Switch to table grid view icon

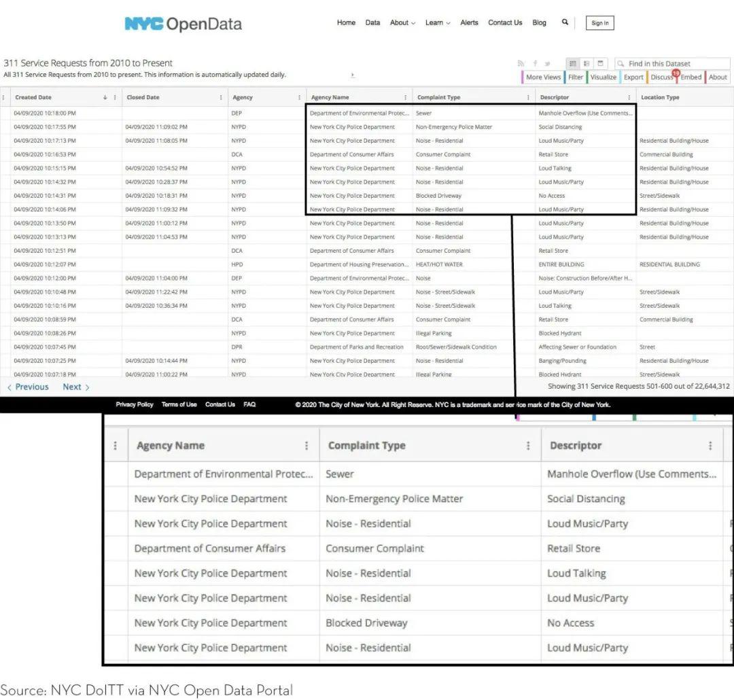coord(572,63)
